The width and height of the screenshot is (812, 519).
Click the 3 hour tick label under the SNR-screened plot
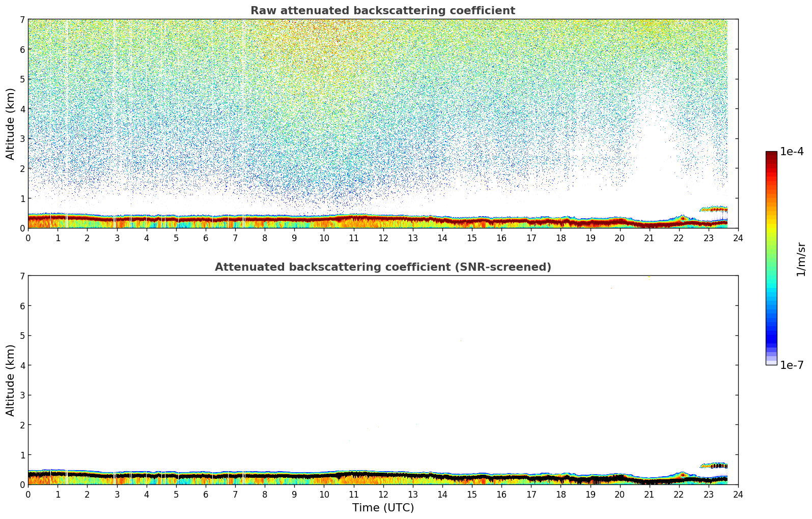point(117,494)
